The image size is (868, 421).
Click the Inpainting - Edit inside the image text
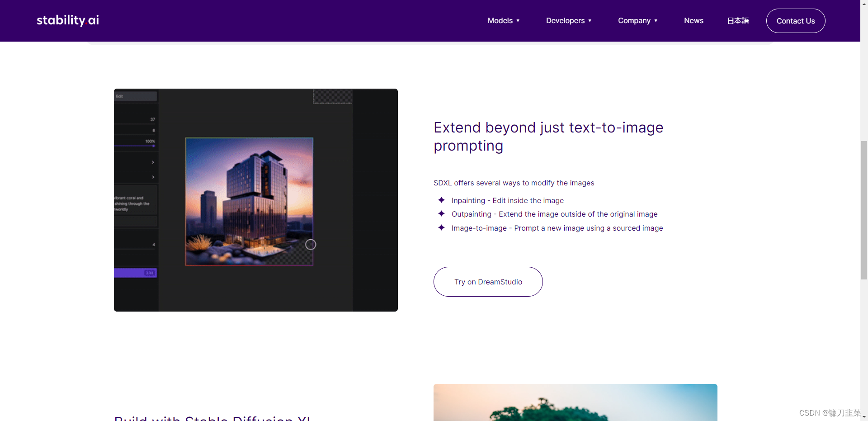click(x=508, y=200)
